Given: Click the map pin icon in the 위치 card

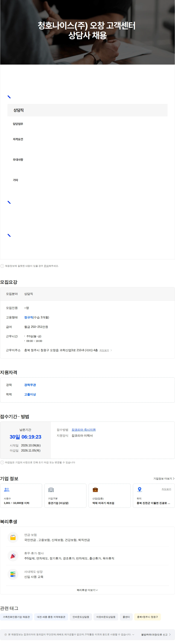Looking at the screenshot, I should [140, 490].
